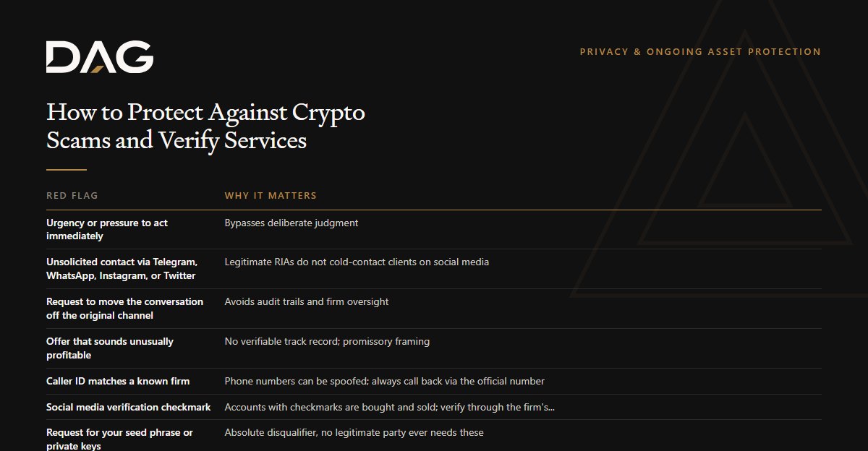
Task: Click the spoofed phone numbers explanation
Action: click(x=385, y=381)
